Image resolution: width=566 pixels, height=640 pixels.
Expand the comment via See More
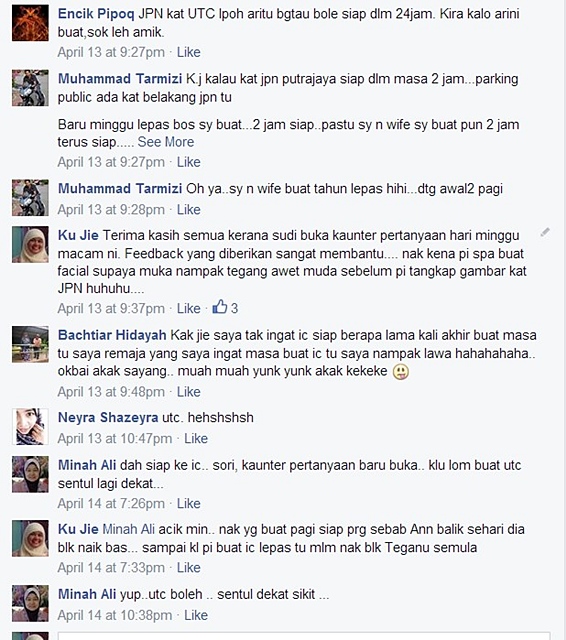point(166,142)
